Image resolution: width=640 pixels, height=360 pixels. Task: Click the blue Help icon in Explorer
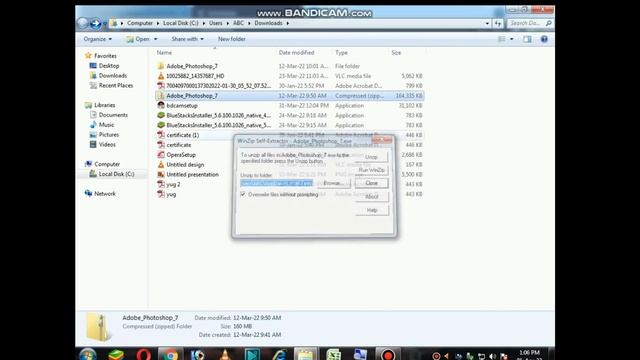[544, 39]
